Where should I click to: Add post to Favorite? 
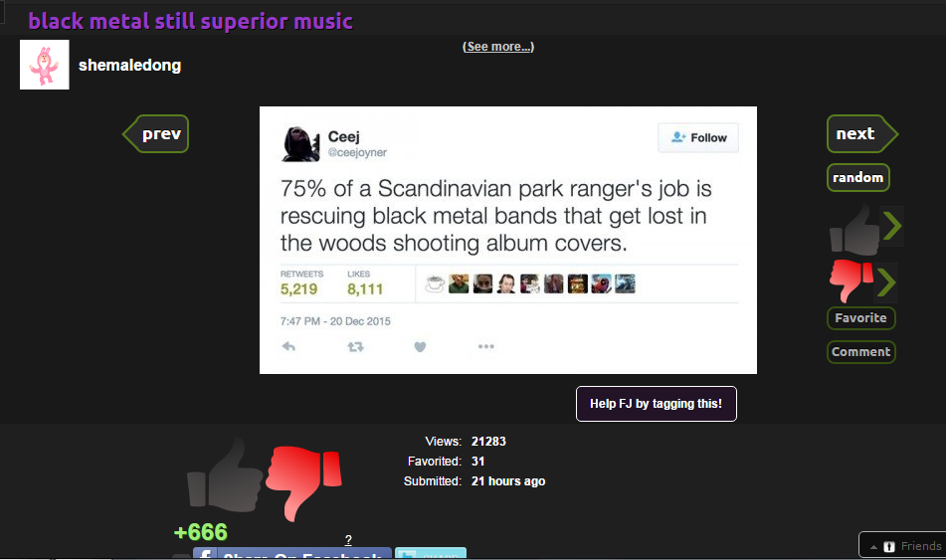860,318
